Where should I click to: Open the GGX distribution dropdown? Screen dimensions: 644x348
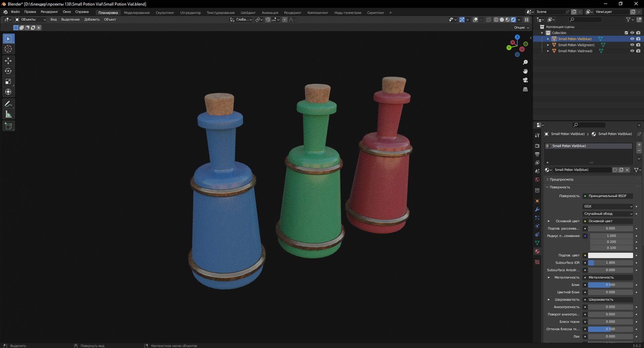pyautogui.click(x=608, y=206)
